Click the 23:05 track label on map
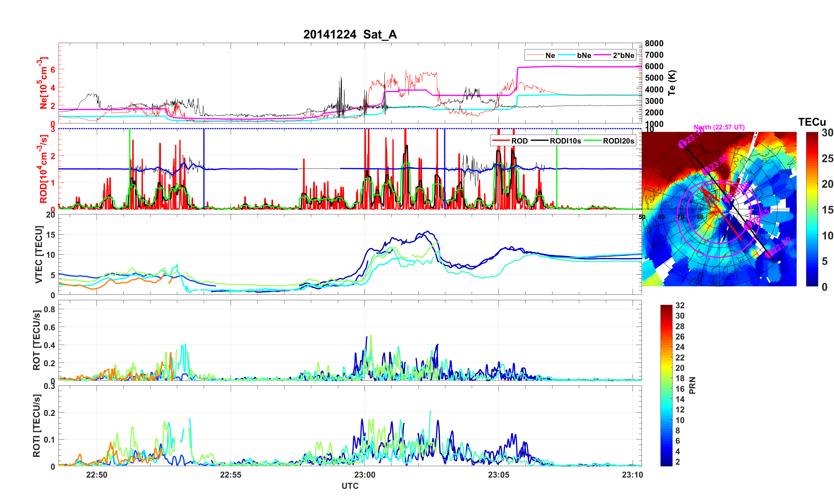The image size is (834, 504). (x=718, y=163)
